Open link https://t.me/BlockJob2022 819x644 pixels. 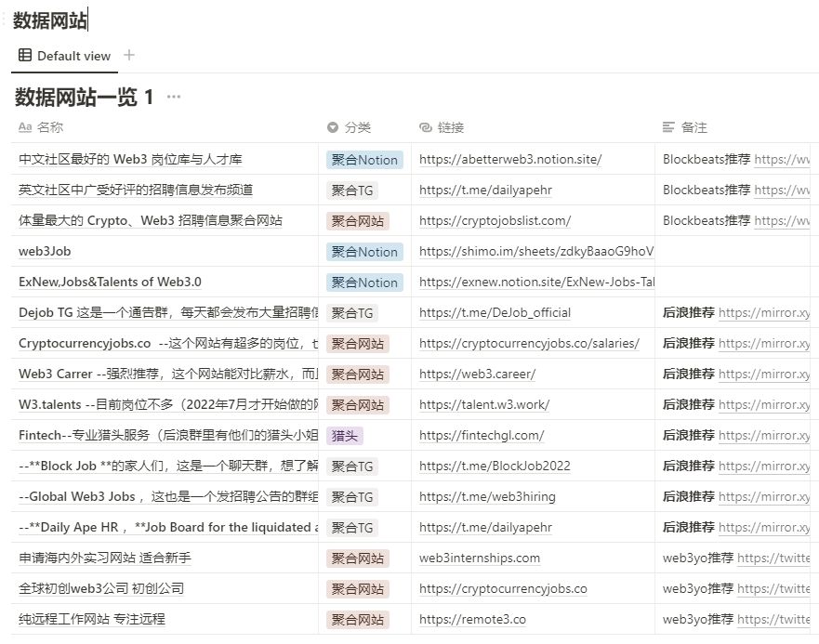coord(495,466)
